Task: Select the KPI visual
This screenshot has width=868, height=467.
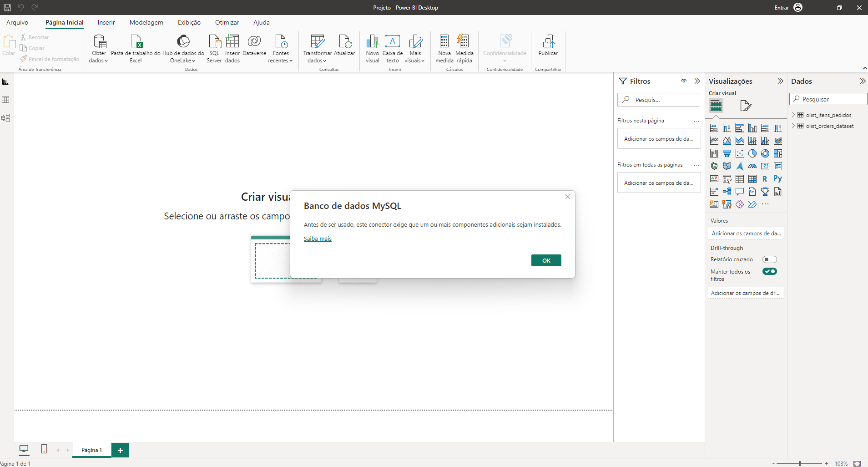Action: point(714,179)
